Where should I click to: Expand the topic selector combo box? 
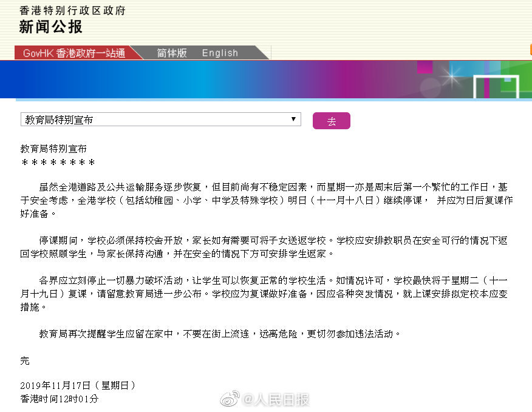click(x=160, y=119)
